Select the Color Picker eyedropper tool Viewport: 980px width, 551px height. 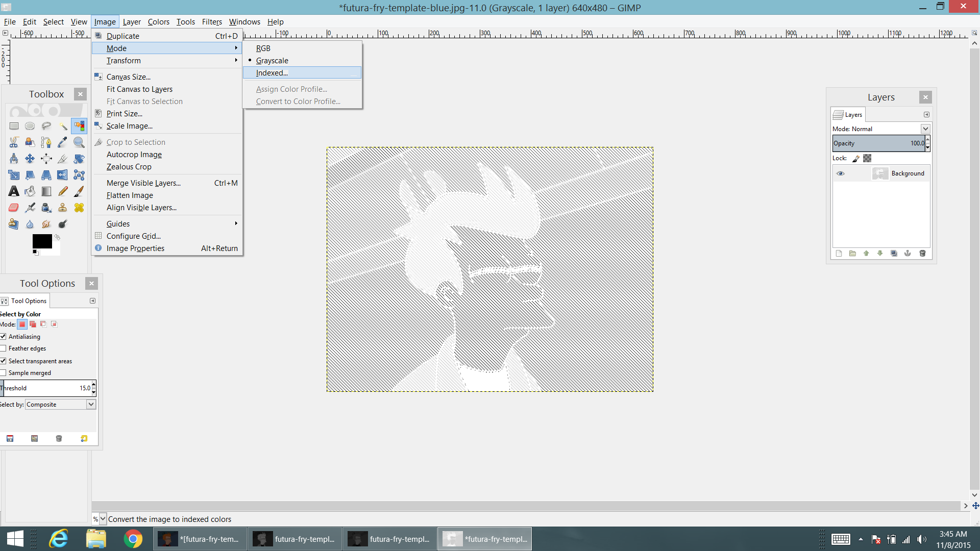pyautogui.click(x=63, y=142)
